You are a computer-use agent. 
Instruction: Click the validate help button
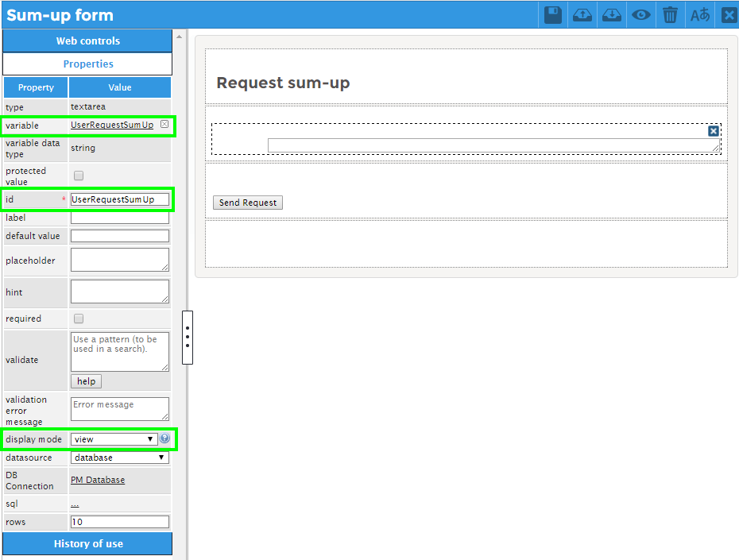[x=87, y=381]
